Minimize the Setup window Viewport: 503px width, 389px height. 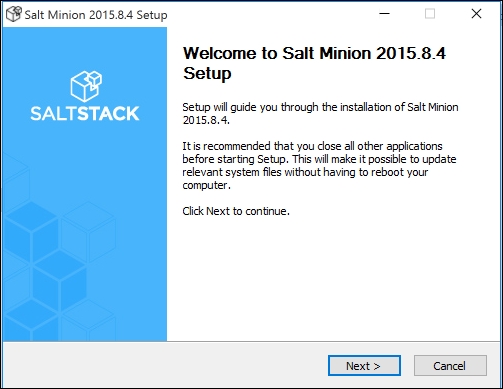click(x=384, y=14)
